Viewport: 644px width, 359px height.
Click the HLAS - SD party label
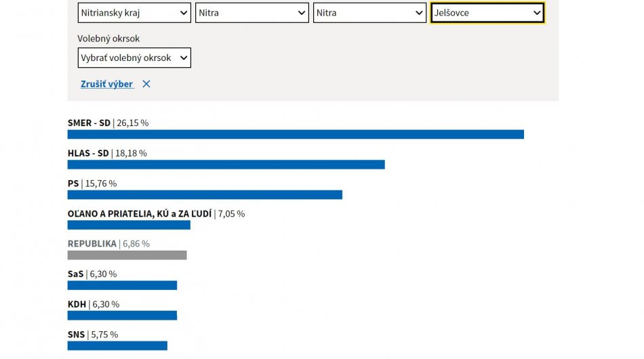point(88,154)
